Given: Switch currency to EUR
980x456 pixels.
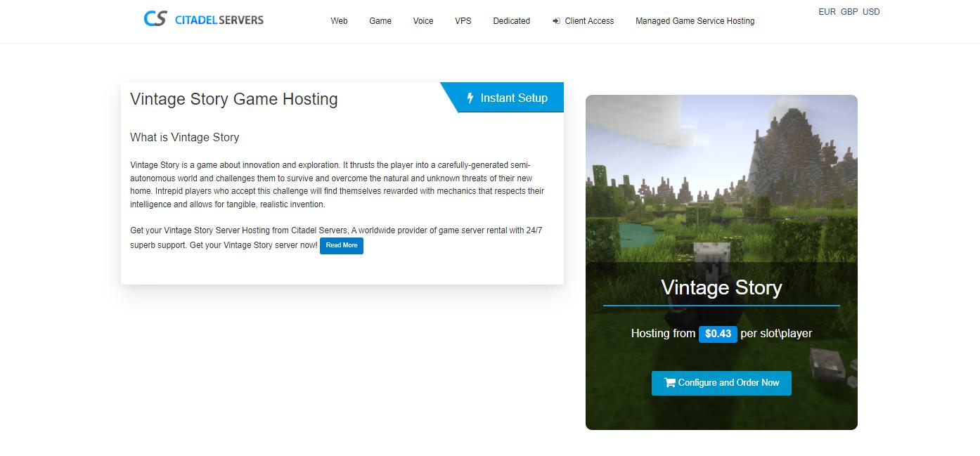Looking at the screenshot, I should [827, 12].
